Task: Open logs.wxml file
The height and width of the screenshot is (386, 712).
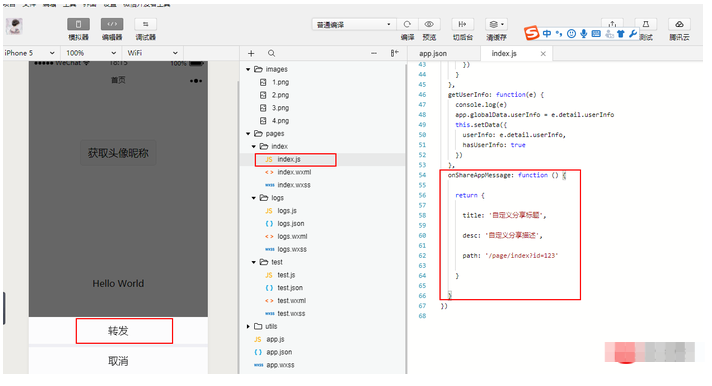Action: pyautogui.click(x=292, y=236)
